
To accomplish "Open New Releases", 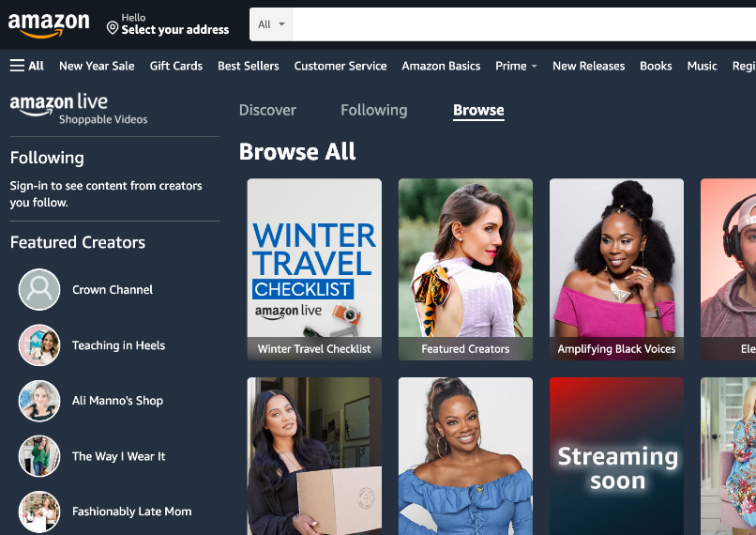I will coord(589,66).
